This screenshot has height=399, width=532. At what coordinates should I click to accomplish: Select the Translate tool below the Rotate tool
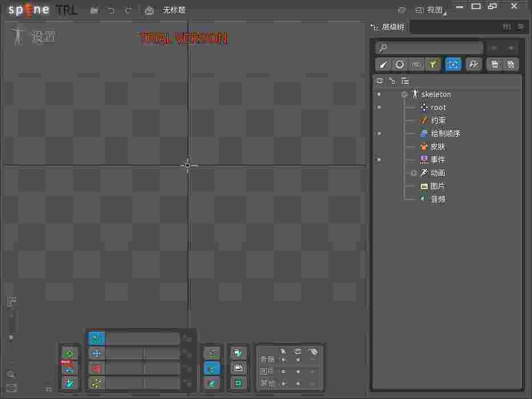(x=96, y=353)
